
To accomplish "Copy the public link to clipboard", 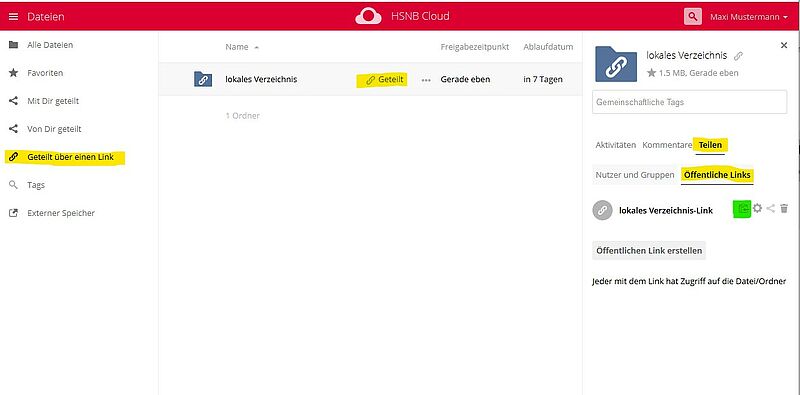I will point(743,208).
